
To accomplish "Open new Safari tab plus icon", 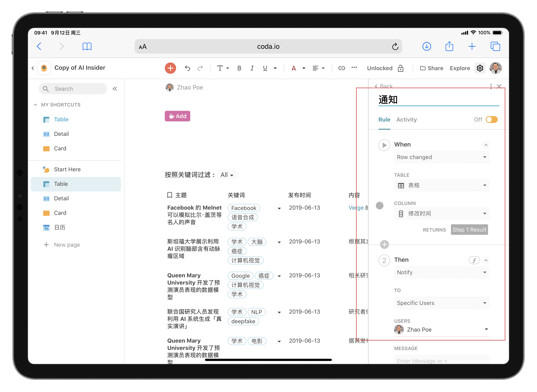I will 472,46.
